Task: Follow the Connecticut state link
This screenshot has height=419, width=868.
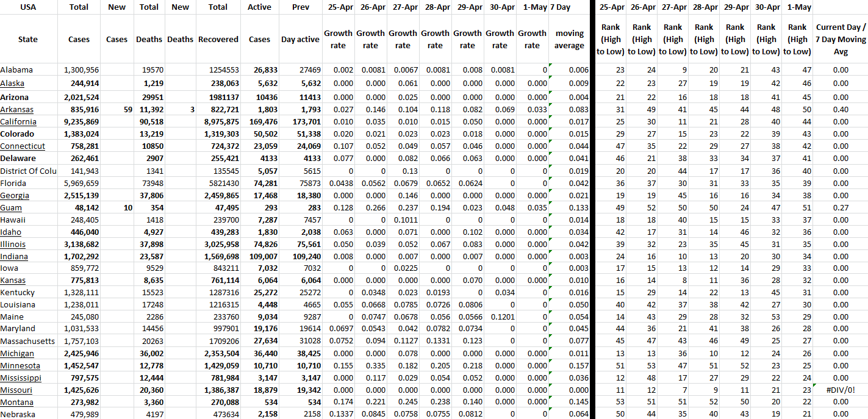Action: point(23,146)
